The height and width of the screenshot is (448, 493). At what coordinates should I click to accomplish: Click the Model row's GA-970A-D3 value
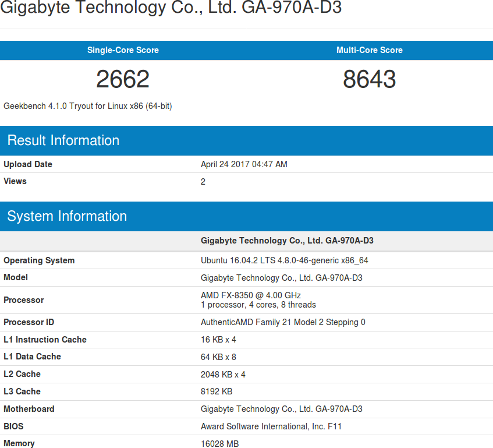pyautogui.click(x=282, y=278)
